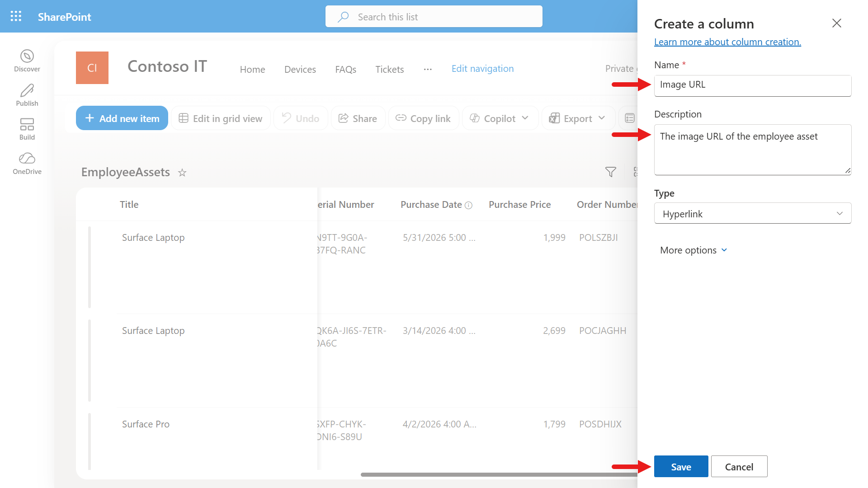Click the Purchase Price column header
Viewport: 868px width, 488px height.
point(520,204)
